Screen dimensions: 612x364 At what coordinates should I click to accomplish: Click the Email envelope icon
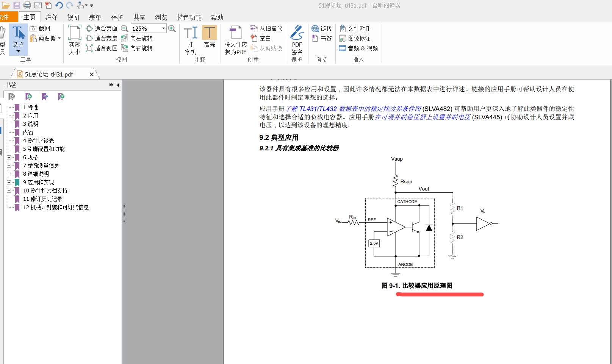[38, 5]
